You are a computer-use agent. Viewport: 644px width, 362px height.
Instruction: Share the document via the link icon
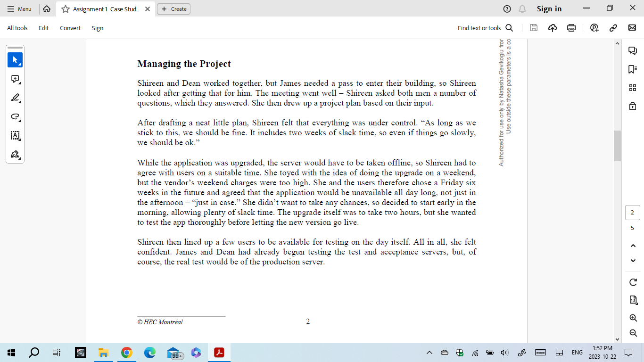(x=613, y=28)
